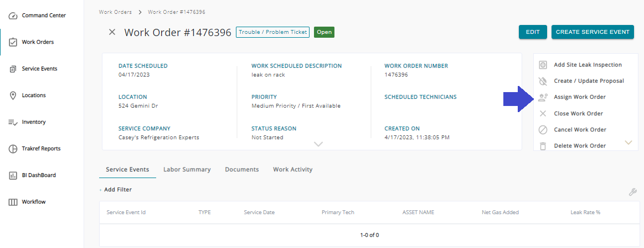The image size is (644, 248).
Task: Click the EDIT button
Action: point(533,32)
